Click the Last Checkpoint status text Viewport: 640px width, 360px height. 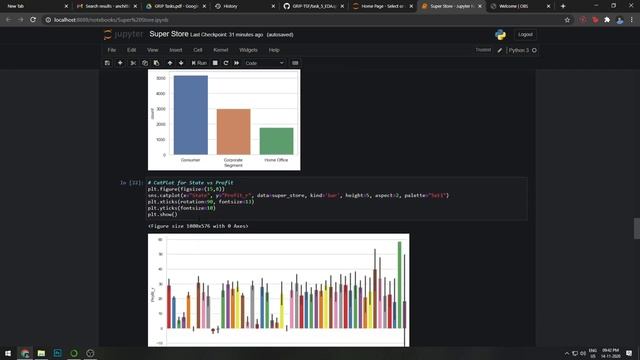(x=227, y=35)
